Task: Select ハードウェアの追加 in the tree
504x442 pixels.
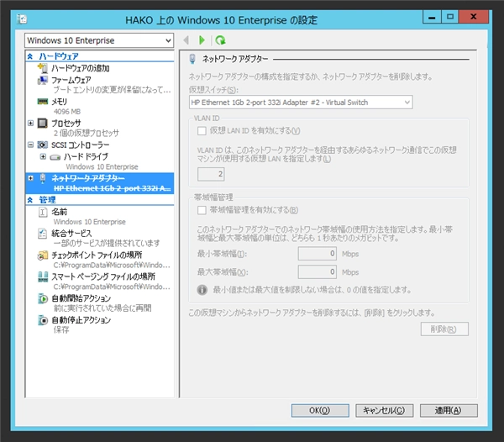Action: (x=81, y=68)
